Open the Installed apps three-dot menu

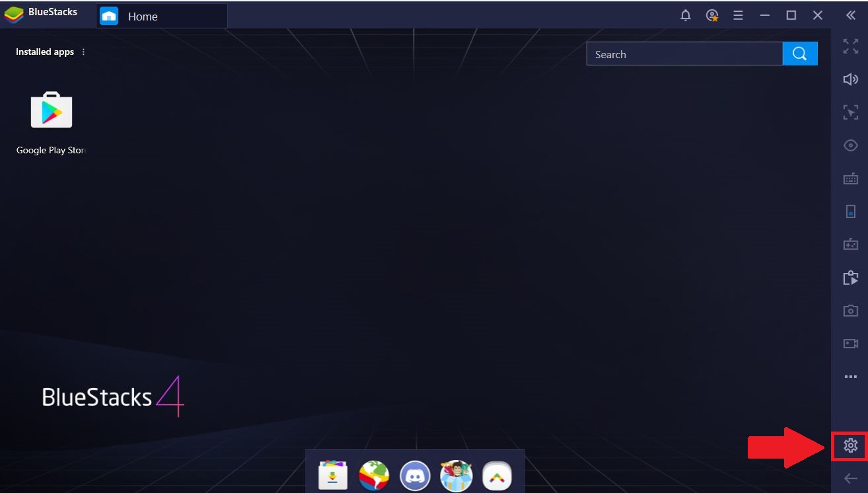pos(83,52)
